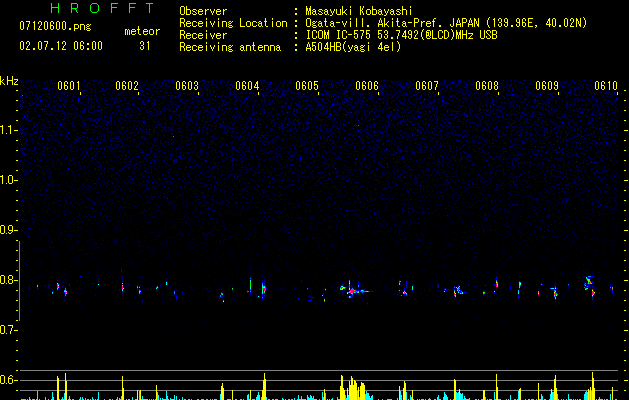This screenshot has height=400, width=629.
Task: Click the 1.1 kHz axis label
Action: [x=8, y=130]
